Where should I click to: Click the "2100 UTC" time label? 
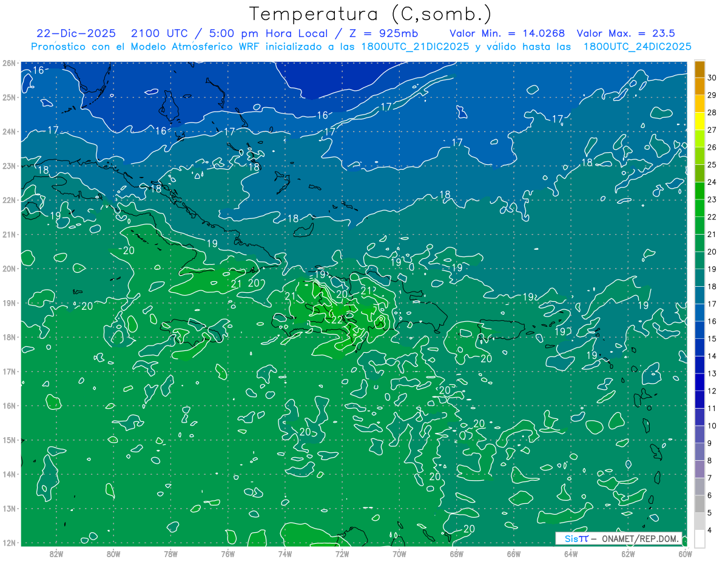[x=160, y=33]
